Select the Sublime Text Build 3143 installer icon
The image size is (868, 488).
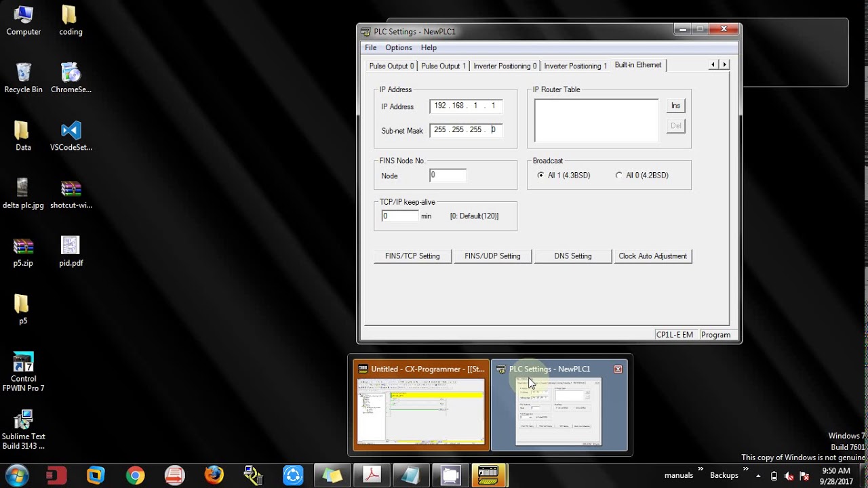click(x=23, y=430)
